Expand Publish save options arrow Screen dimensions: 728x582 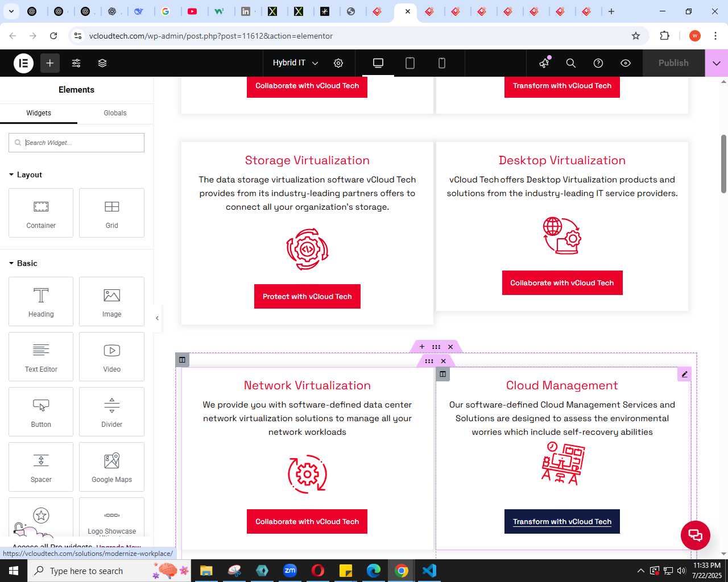(x=717, y=63)
